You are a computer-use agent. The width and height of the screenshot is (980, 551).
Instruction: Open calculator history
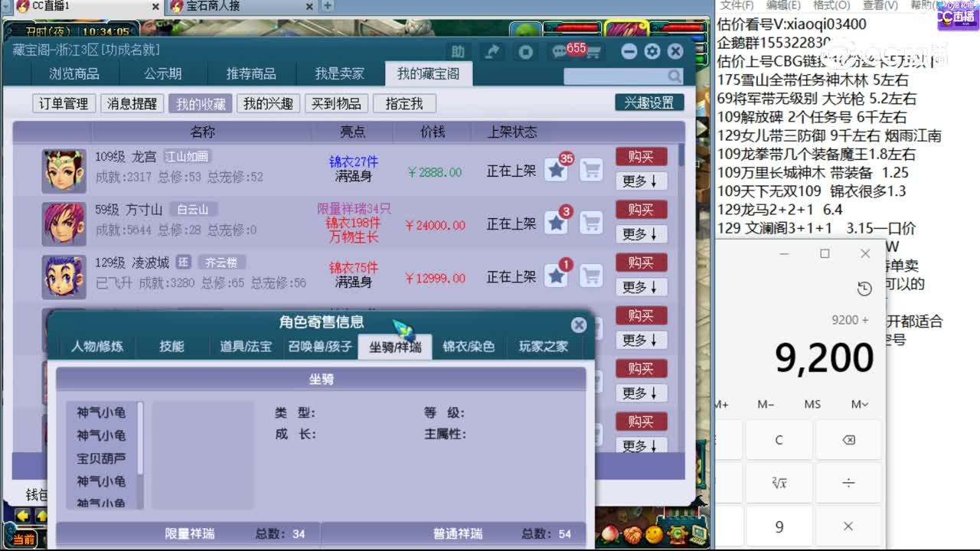864,289
